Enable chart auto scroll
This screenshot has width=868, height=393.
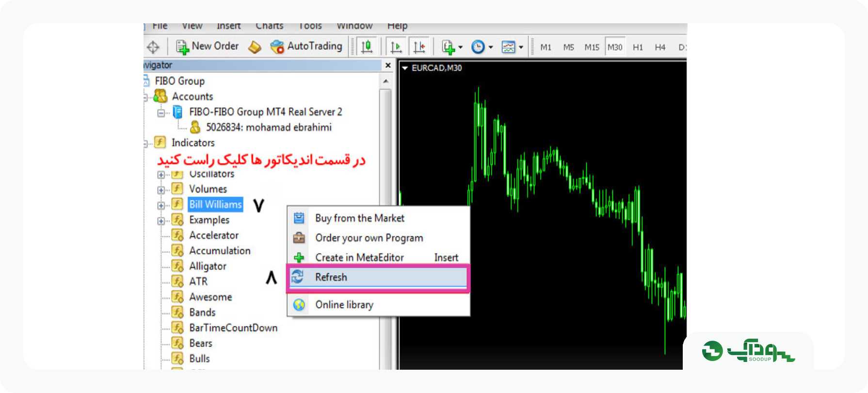tap(396, 47)
